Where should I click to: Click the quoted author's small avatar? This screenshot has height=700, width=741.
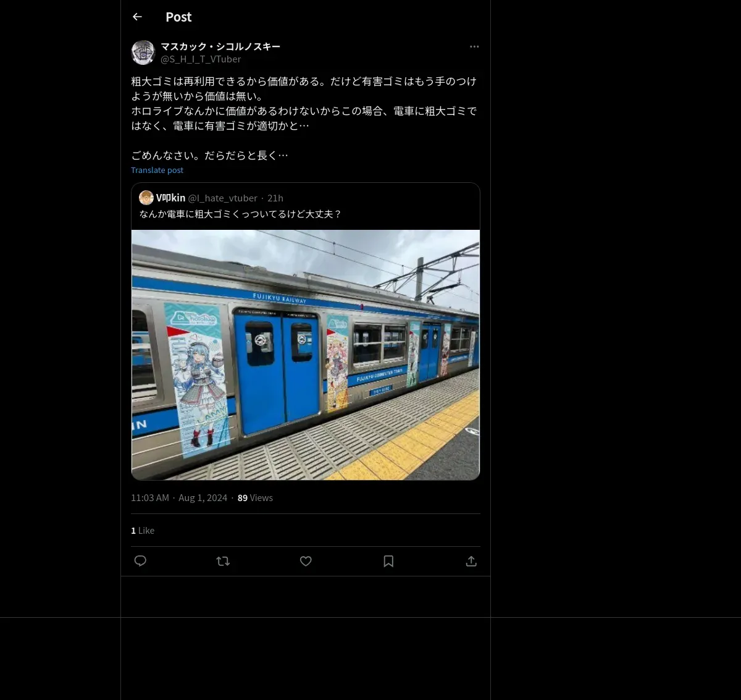(x=146, y=198)
